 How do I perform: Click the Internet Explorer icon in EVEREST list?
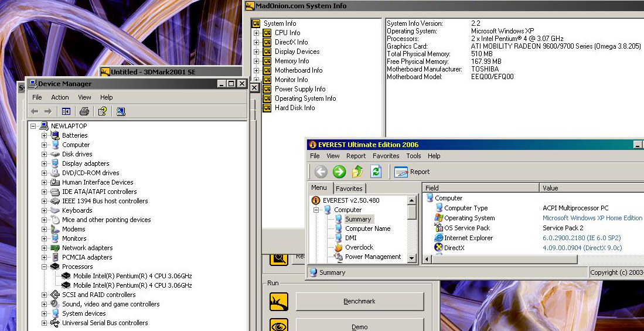coord(439,238)
